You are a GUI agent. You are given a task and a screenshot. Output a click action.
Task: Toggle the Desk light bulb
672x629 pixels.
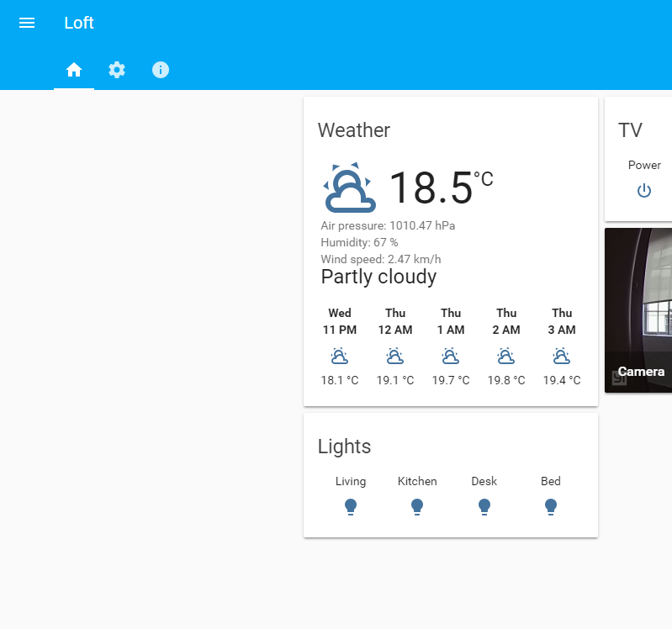(484, 507)
